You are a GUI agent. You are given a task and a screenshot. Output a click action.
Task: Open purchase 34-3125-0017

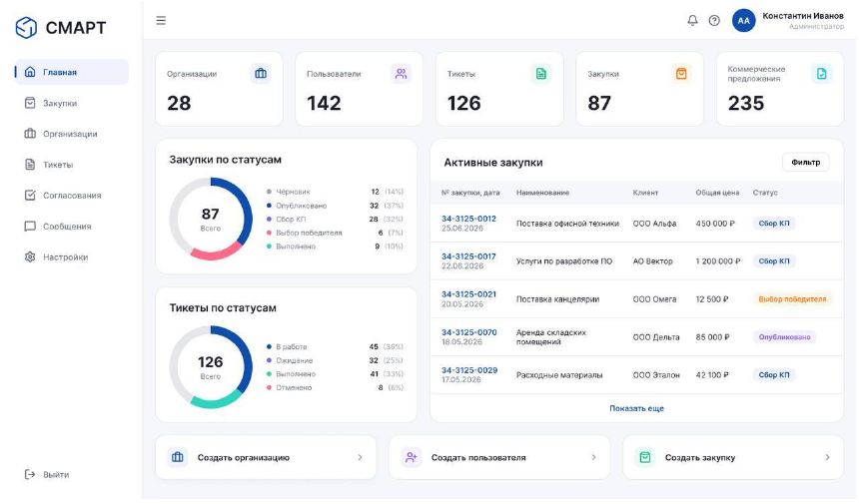[470, 256]
